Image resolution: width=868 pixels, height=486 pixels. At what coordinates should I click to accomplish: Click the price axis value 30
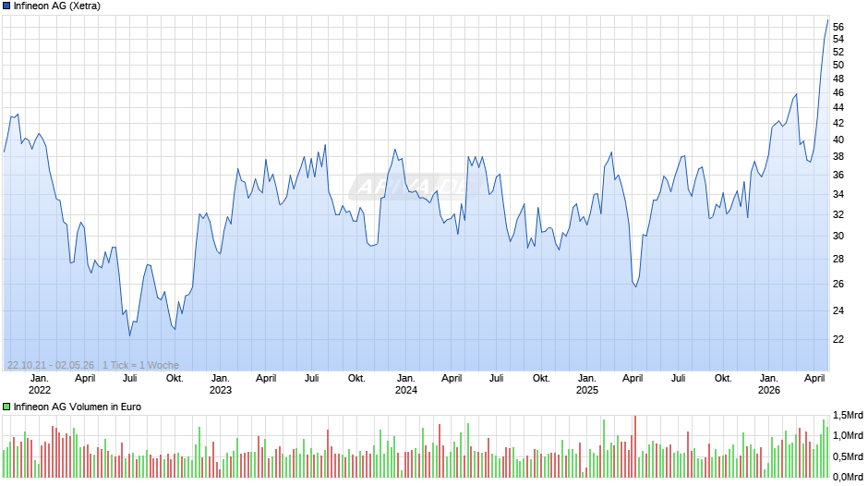[838, 237]
